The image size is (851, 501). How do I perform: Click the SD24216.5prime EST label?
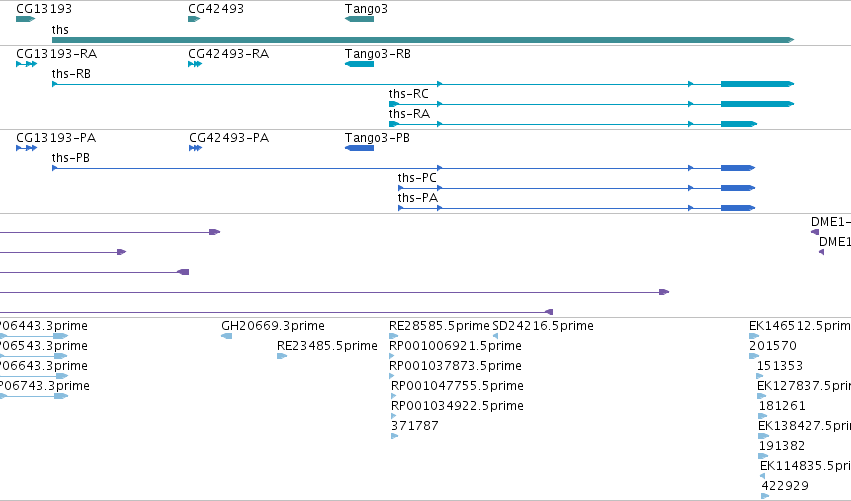point(543,326)
